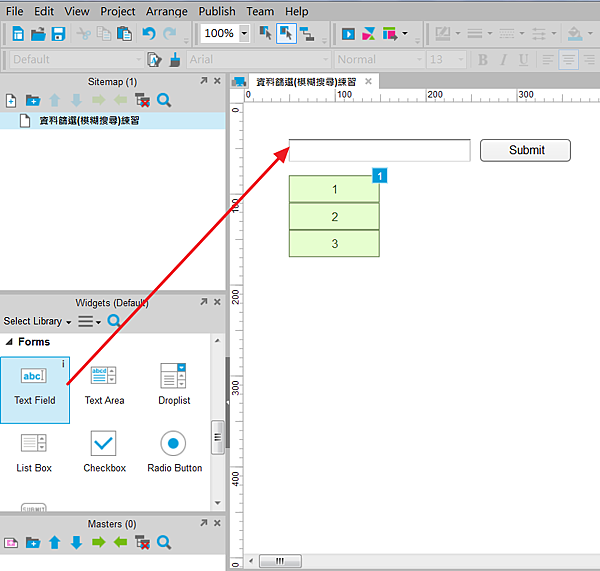Screen dimensions: 600x571
Task: Add a new folder in Sitemap
Action: tap(33, 101)
